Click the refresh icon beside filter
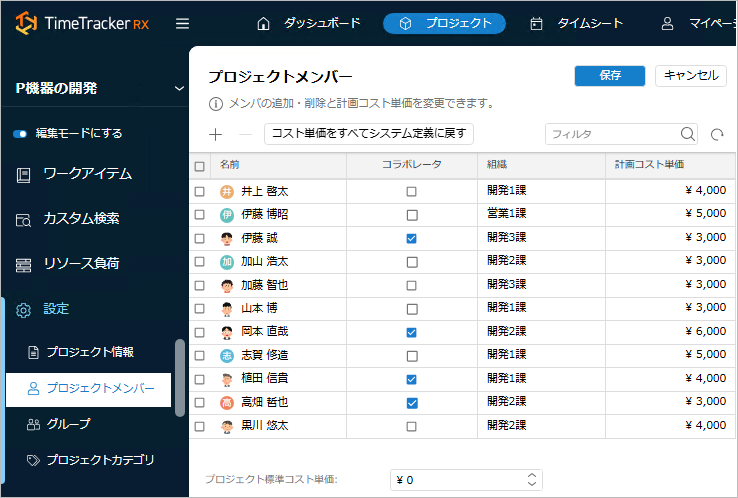Image resolution: width=738 pixels, height=498 pixels. click(717, 134)
